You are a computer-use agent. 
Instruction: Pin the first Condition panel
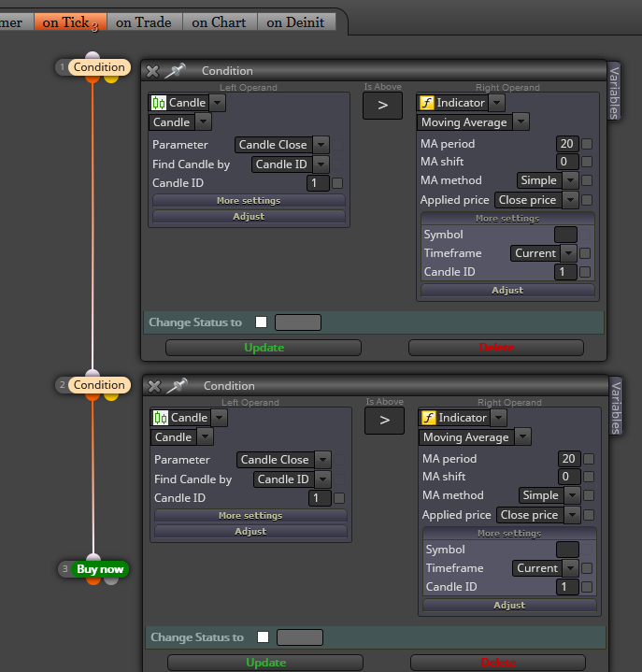tap(176, 70)
